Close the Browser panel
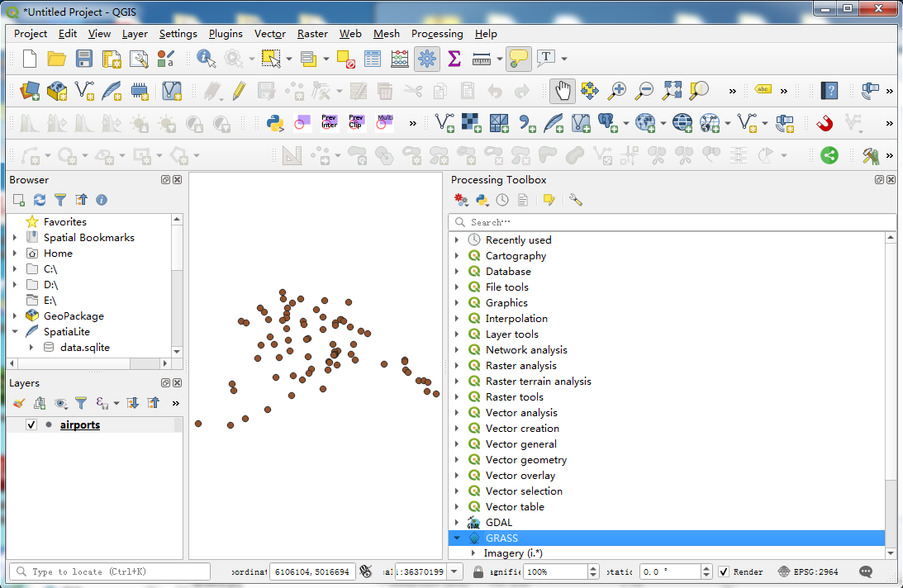The width and height of the screenshot is (903, 588). [178, 180]
